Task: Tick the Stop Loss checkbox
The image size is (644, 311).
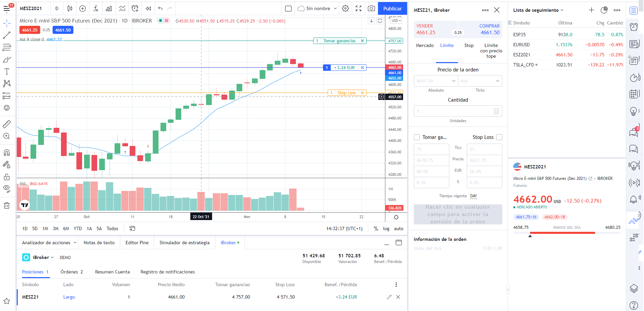Action: 499,137
